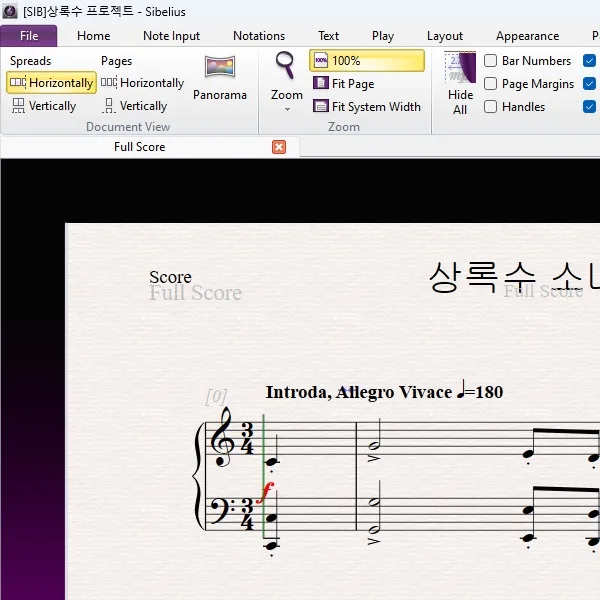Viewport: 600px width, 600px height.
Task: Open the Notations ribbon tab
Action: coord(259,36)
